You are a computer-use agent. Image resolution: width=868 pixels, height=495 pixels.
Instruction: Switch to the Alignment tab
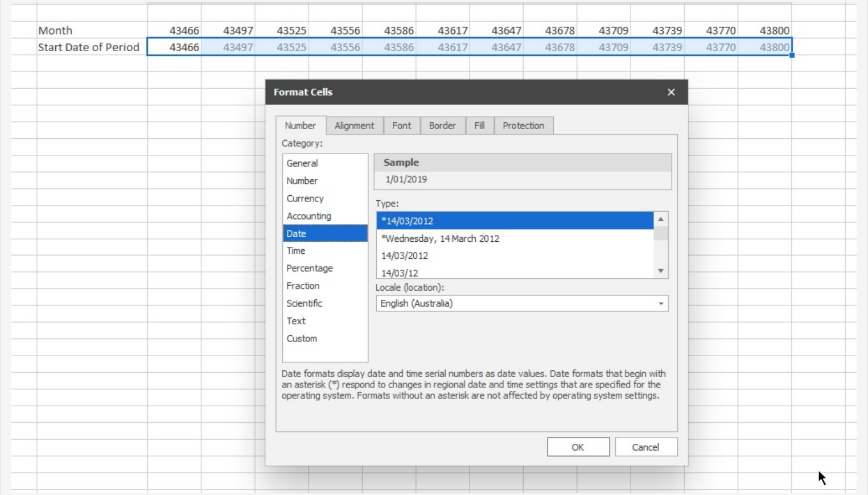(x=354, y=126)
